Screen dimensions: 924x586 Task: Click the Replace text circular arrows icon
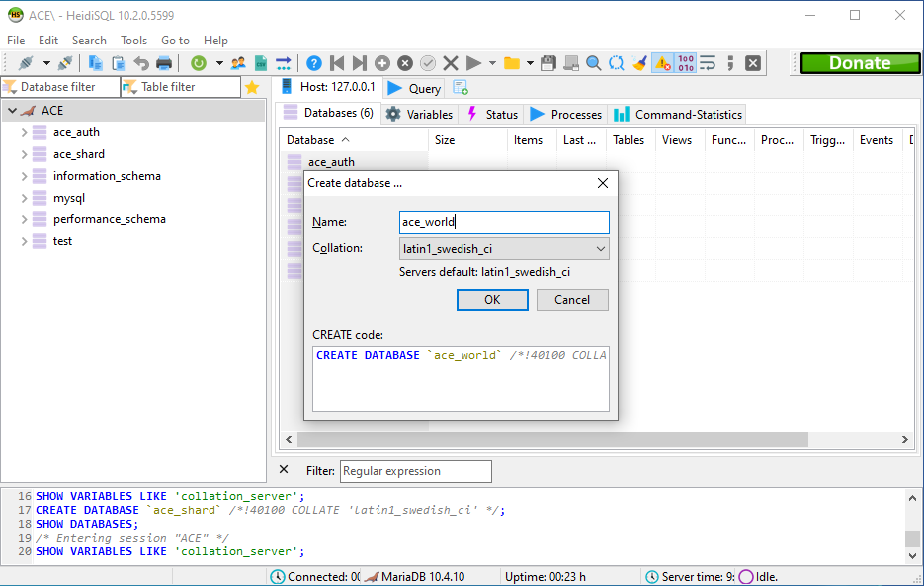(617, 63)
